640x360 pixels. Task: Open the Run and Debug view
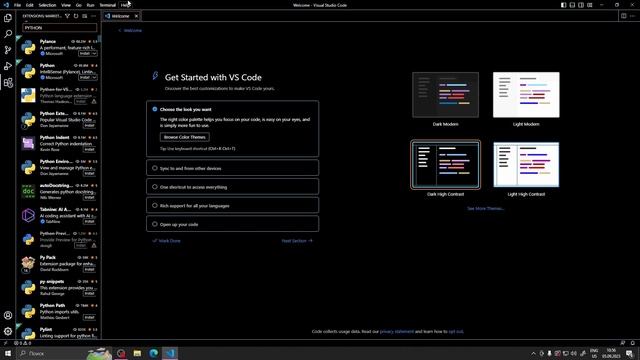click(x=8, y=66)
